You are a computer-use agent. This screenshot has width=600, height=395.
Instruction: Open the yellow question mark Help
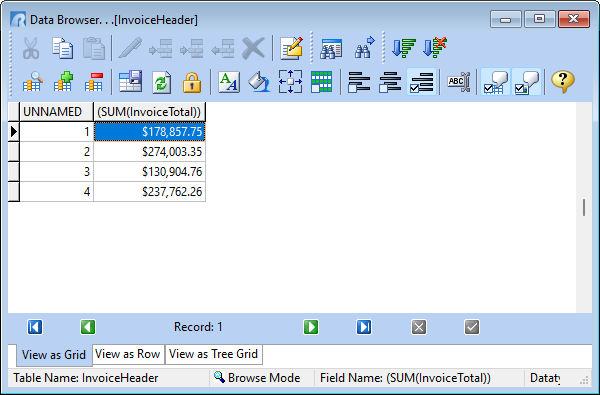(563, 82)
